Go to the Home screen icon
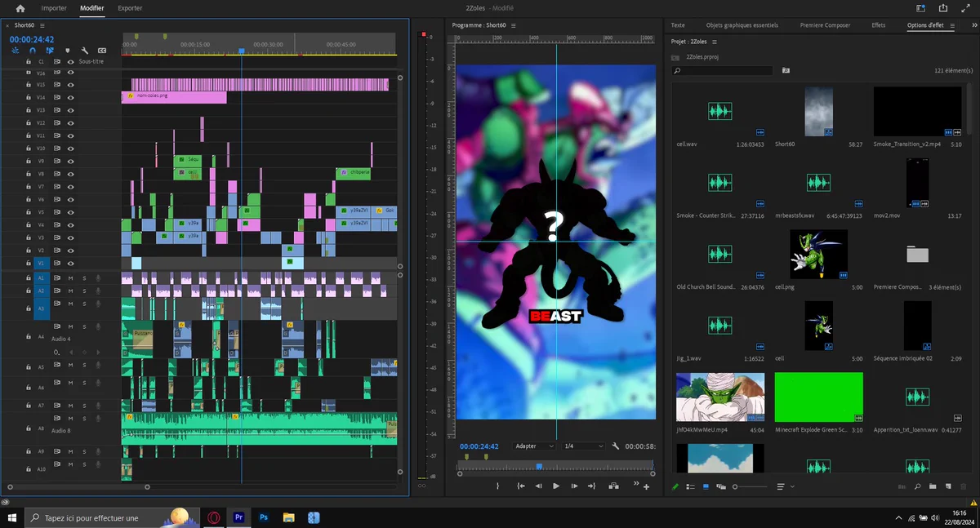This screenshot has width=980, height=528. pos(20,8)
